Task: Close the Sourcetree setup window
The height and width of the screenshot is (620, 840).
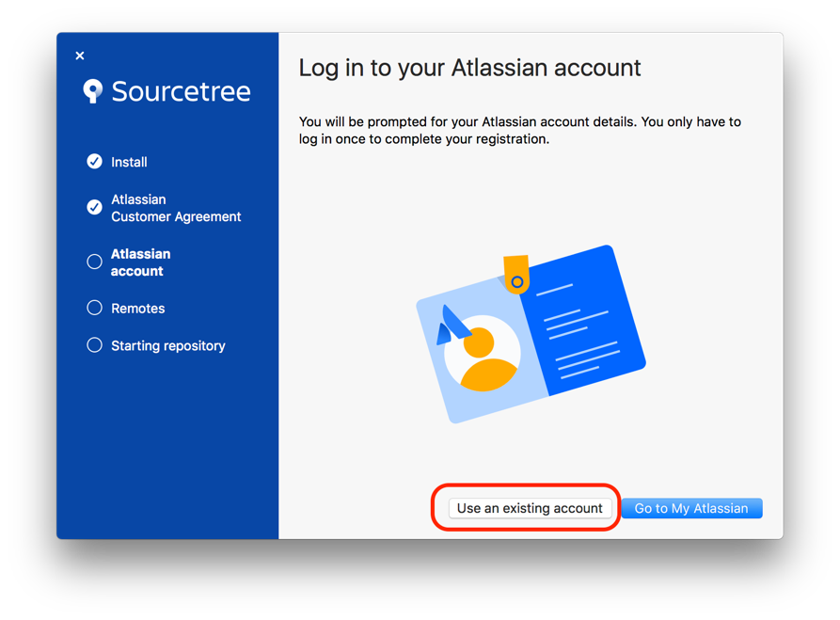Action: (x=80, y=56)
